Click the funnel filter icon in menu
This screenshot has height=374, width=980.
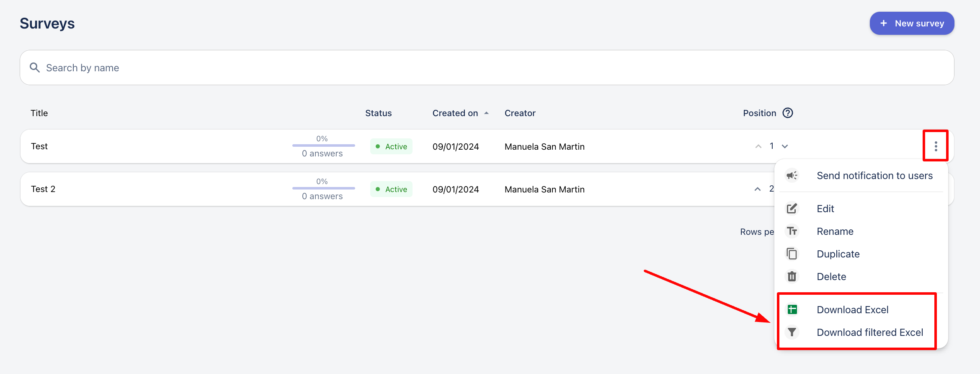click(x=792, y=332)
